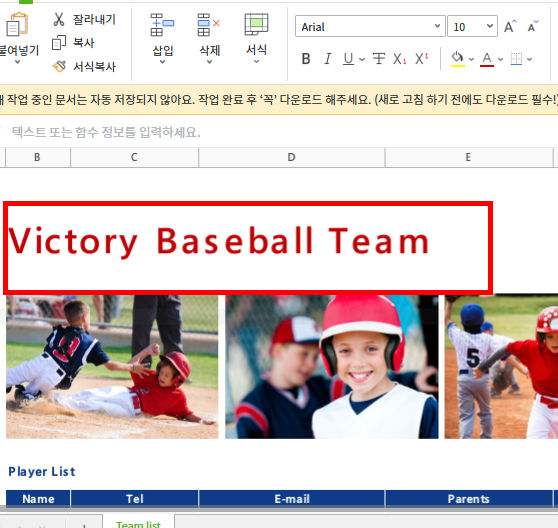Open borders dropdown arrow
Screen dimensions: 558x528
coord(530,59)
